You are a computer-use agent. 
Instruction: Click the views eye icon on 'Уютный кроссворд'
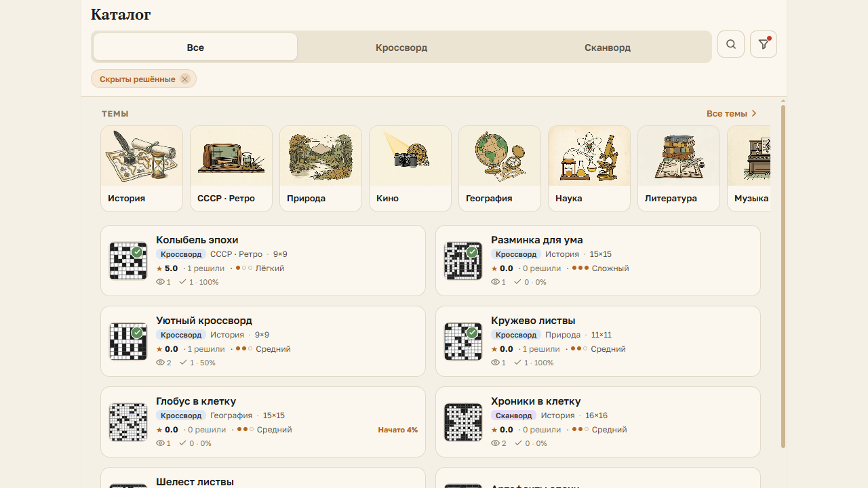160,363
